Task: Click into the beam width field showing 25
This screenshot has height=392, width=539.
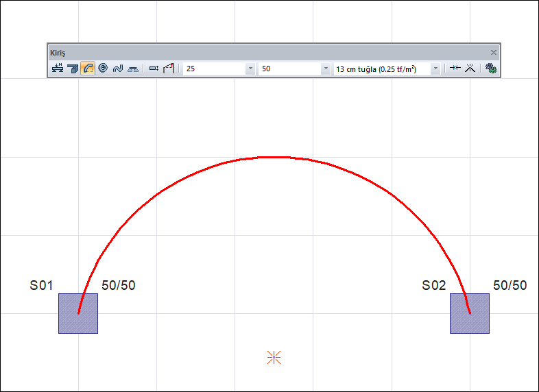Action: click(x=213, y=69)
